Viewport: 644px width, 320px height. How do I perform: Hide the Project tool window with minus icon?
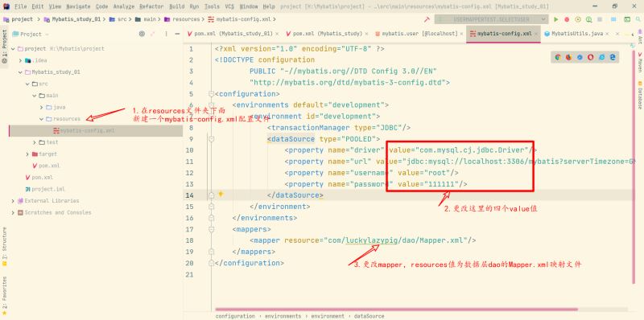click(x=177, y=34)
